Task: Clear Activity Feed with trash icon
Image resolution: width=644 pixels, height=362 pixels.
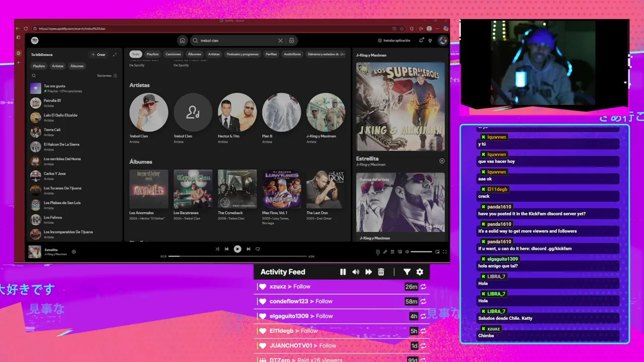Action: tap(381, 272)
